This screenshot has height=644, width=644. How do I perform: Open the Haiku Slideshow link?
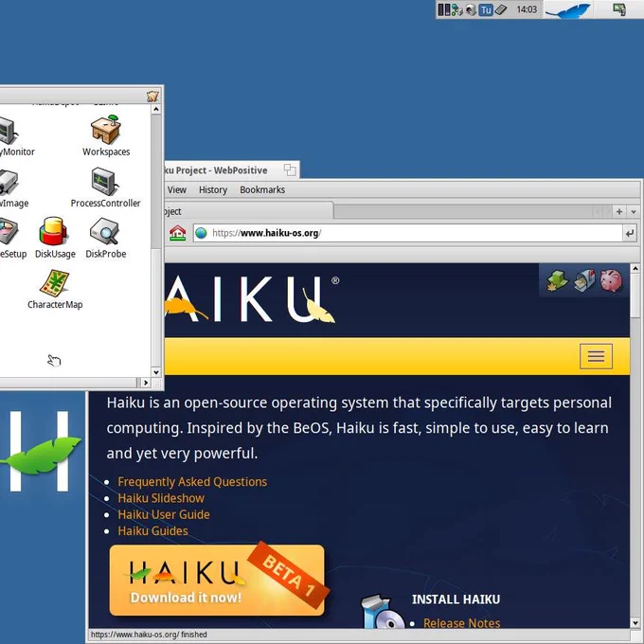point(161,498)
